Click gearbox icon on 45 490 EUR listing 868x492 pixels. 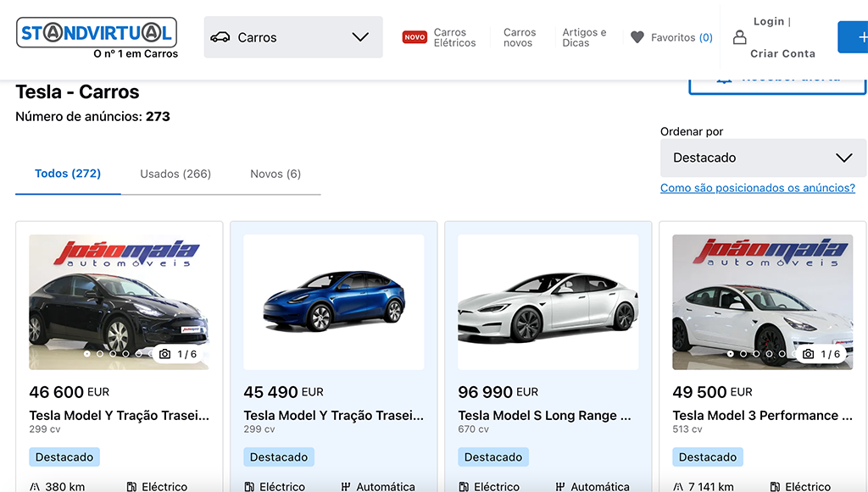pos(346,487)
